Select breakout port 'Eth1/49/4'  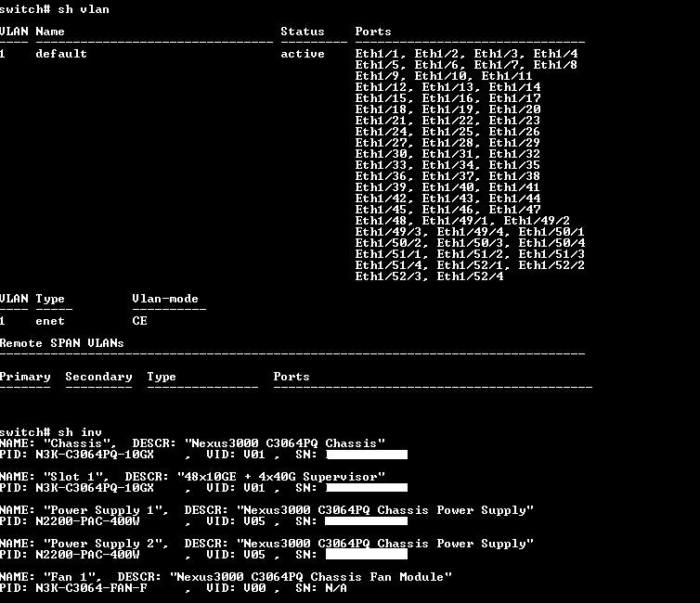pyautogui.click(x=470, y=232)
